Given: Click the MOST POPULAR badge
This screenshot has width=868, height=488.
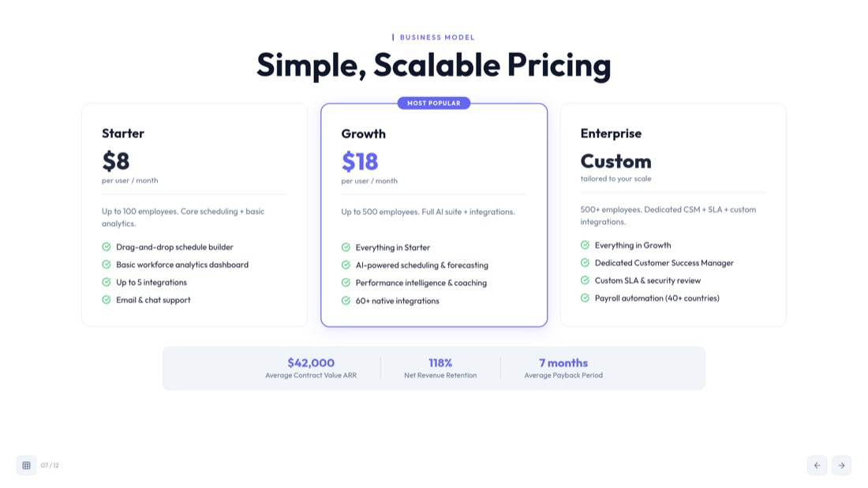Looking at the screenshot, I should tap(434, 103).
